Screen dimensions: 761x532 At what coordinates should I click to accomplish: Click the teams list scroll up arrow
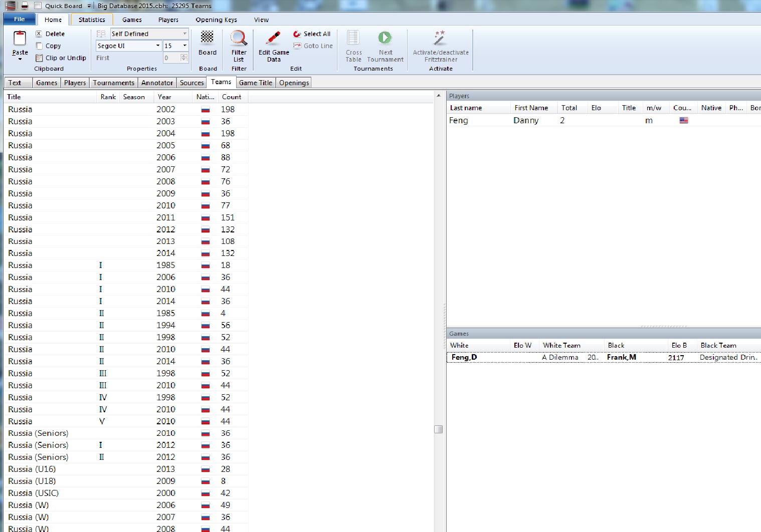tap(438, 95)
